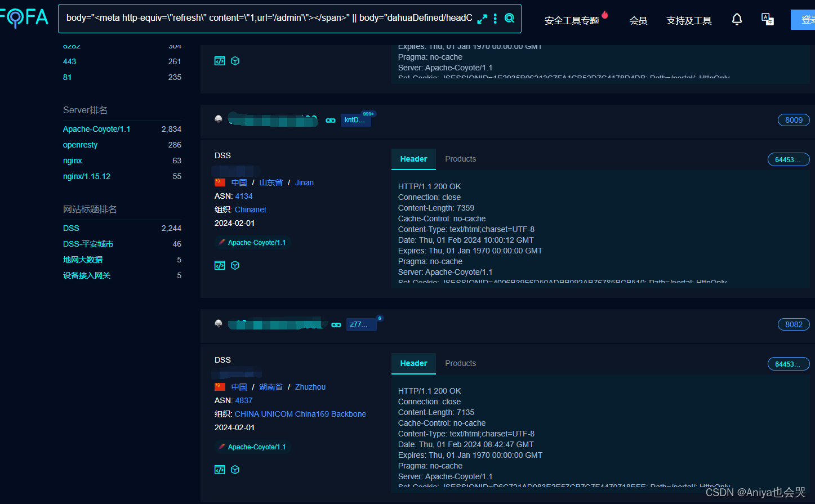Image resolution: width=815 pixels, height=504 pixels.
Task: Open the cube icon in top partial result
Action: click(x=235, y=61)
